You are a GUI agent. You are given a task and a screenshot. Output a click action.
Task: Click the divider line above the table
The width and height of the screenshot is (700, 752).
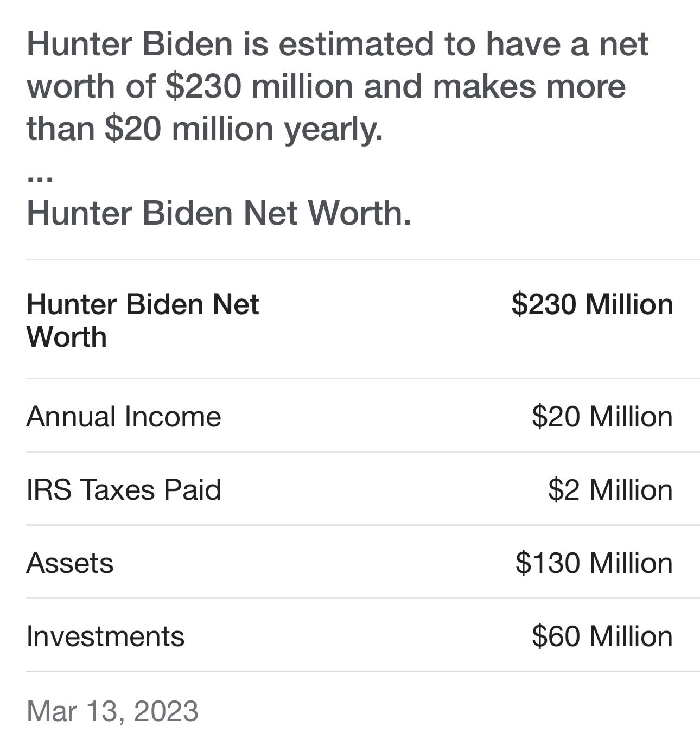(362, 259)
